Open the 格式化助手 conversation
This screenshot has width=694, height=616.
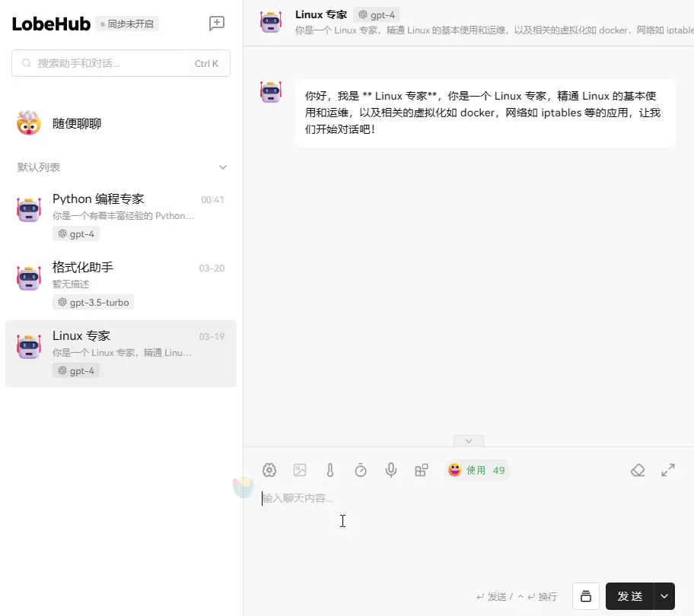pos(121,284)
